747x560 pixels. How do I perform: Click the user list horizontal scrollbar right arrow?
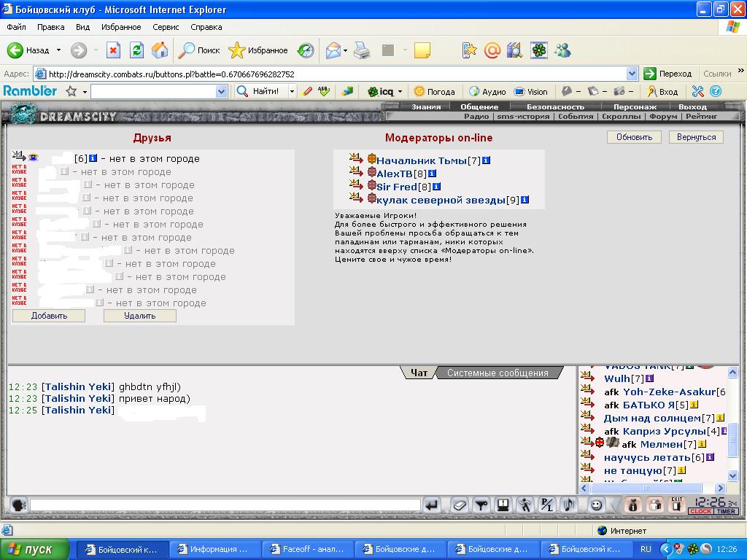[x=720, y=488]
